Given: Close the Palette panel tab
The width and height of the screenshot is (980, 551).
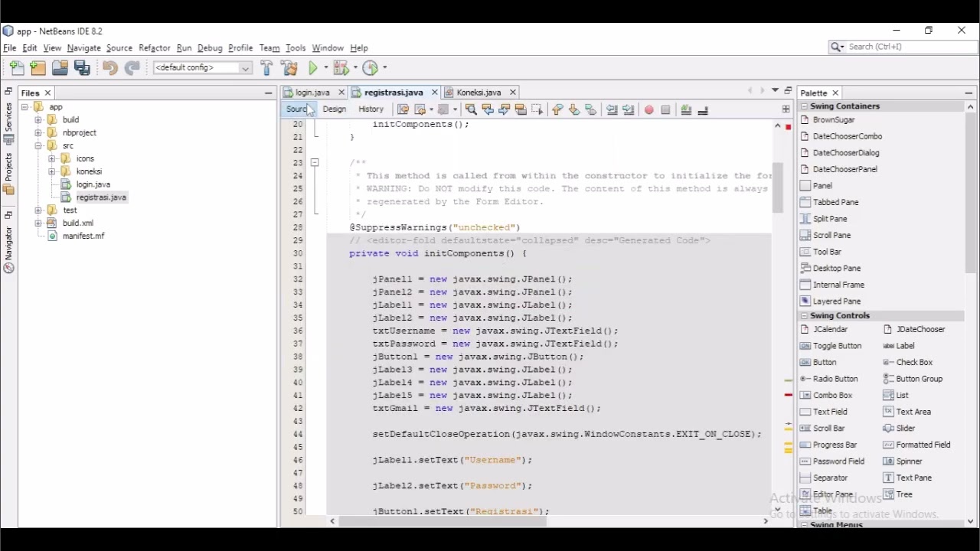Looking at the screenshot, I should point(836,93).
